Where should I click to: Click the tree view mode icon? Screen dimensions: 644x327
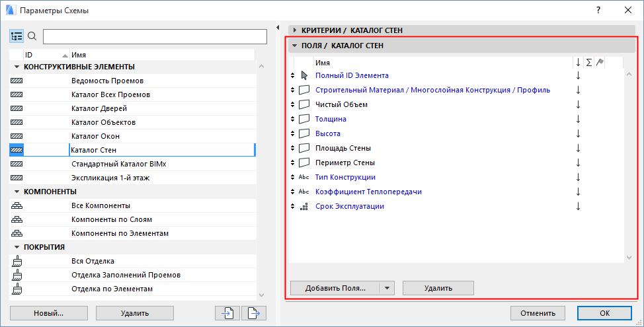(x=17, y=36)
